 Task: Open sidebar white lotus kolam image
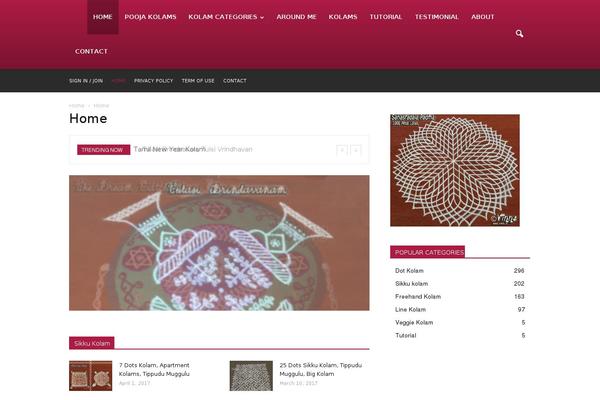click(455, 170)
